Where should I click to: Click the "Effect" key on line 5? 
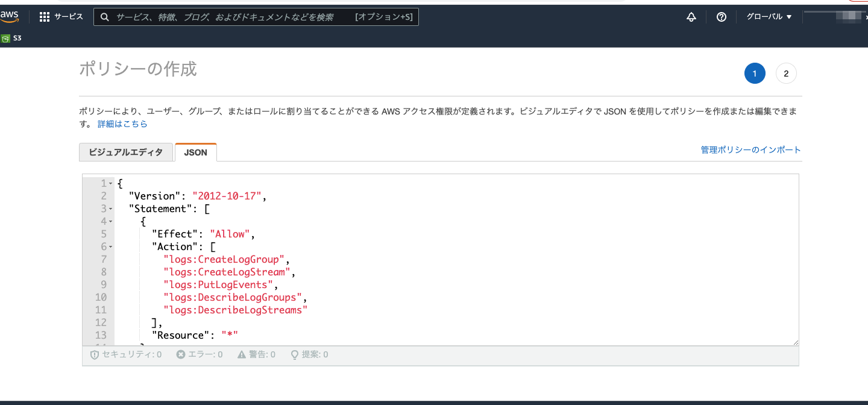click(x=175, y=234)
